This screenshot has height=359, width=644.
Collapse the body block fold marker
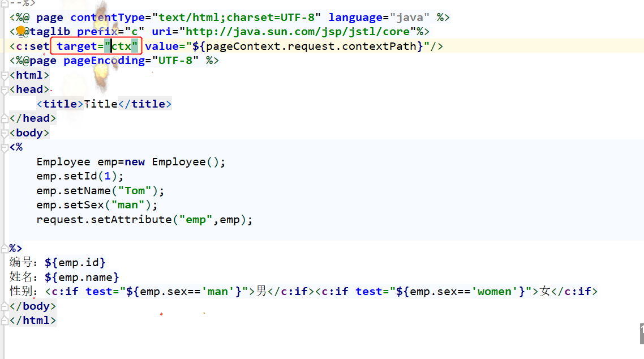(x=5, y=132)
